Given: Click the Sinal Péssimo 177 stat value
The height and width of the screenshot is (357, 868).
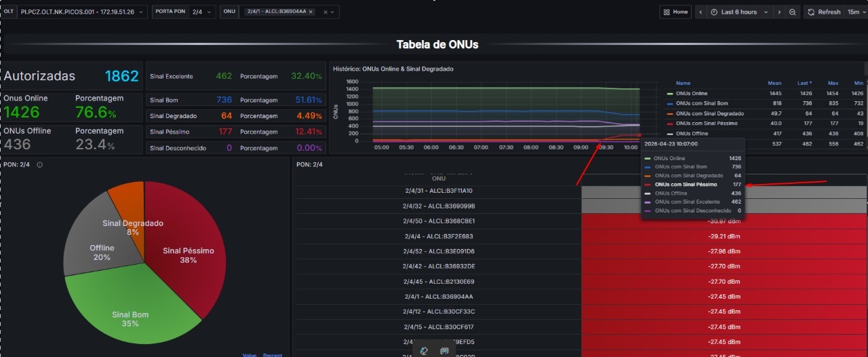Looking at the screenshot, I should [225, 132].
